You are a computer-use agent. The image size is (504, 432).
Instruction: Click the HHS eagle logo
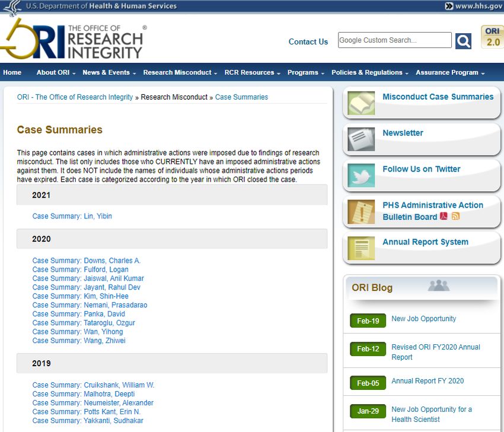tap(12, 8)
